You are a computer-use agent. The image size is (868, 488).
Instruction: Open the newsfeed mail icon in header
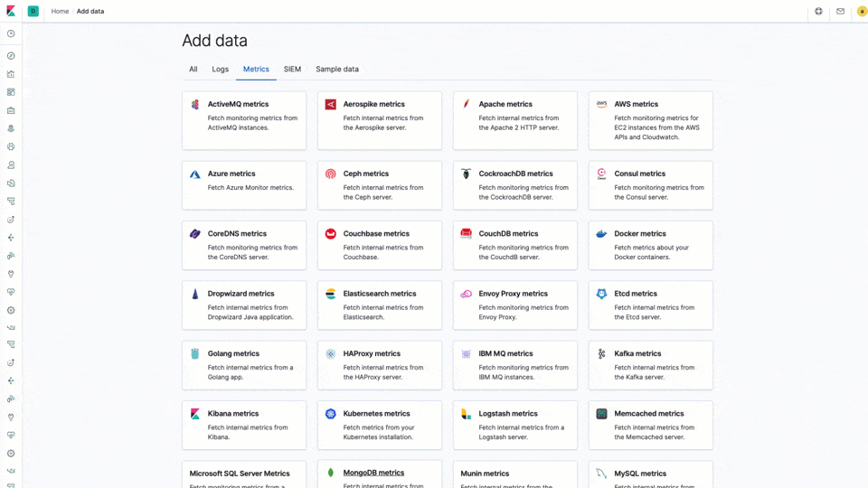tap(840, 11)
